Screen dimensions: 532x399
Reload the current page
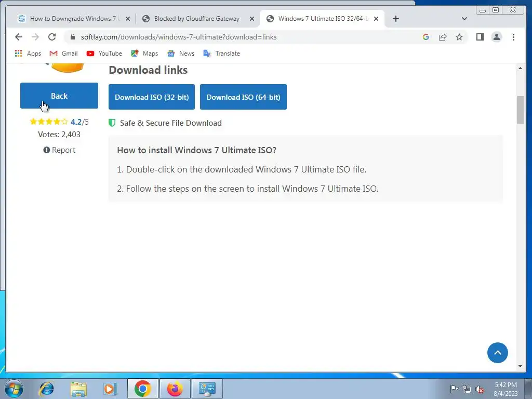[52, 37]
